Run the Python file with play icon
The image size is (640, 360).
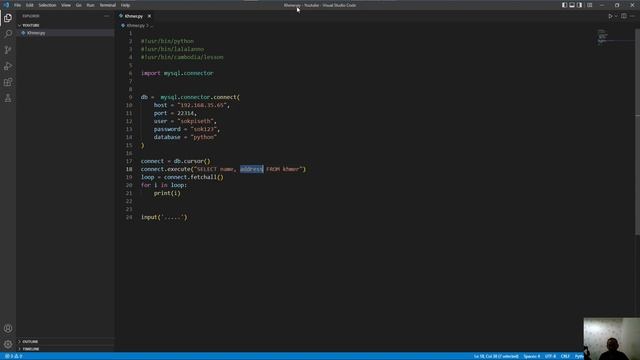click(610, 16)
